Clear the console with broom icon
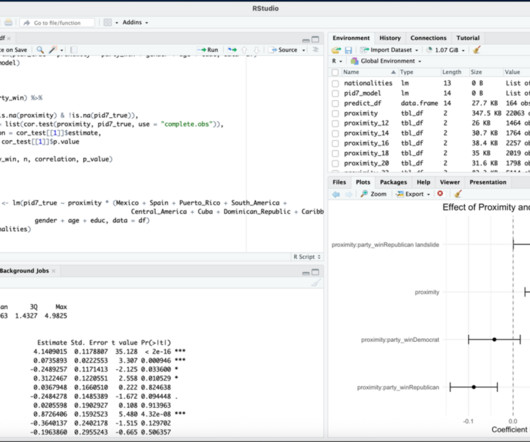 tap(316, 283)
